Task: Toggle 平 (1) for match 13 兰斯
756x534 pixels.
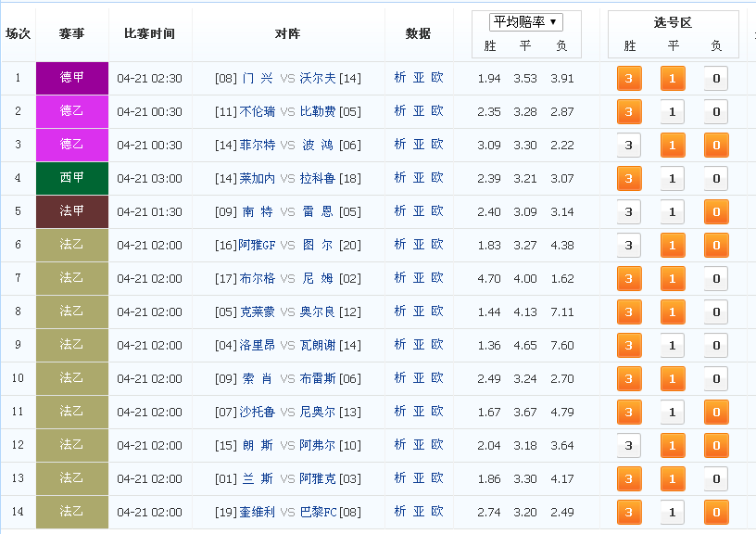Action: tap(673, 478)
